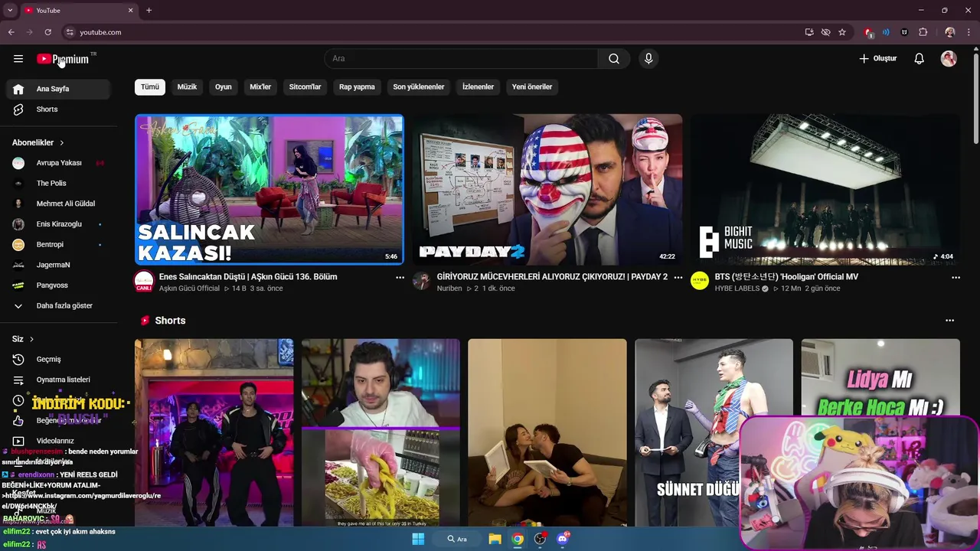Focus the Ara search field
This screenshot has height=551, width=980.
(462, 59)
